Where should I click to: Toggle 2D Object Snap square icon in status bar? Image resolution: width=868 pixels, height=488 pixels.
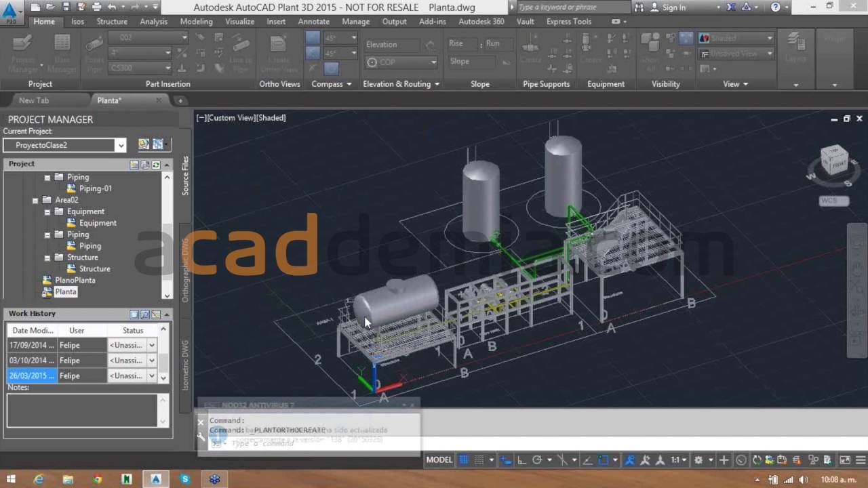(603, 460)
